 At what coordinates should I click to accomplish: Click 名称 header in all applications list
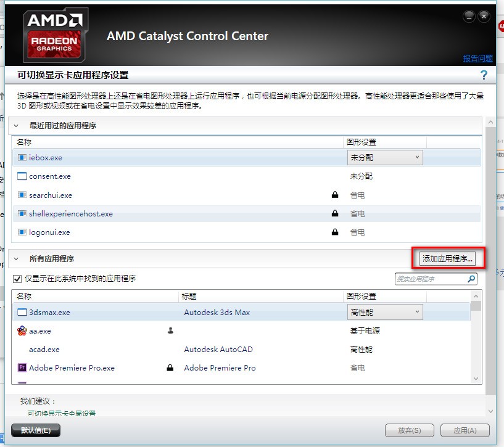pyautogui.click(x=24, y=296)
